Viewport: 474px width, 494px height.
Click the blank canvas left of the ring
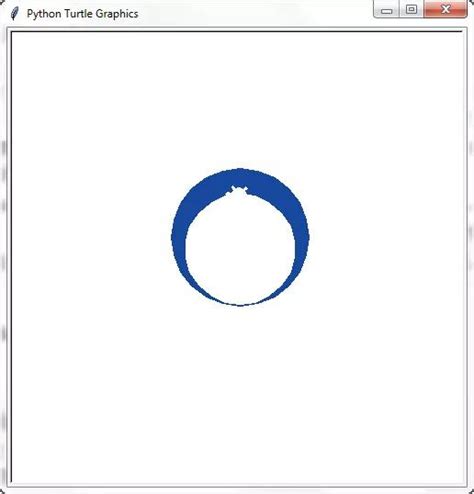tap(92, 237)
